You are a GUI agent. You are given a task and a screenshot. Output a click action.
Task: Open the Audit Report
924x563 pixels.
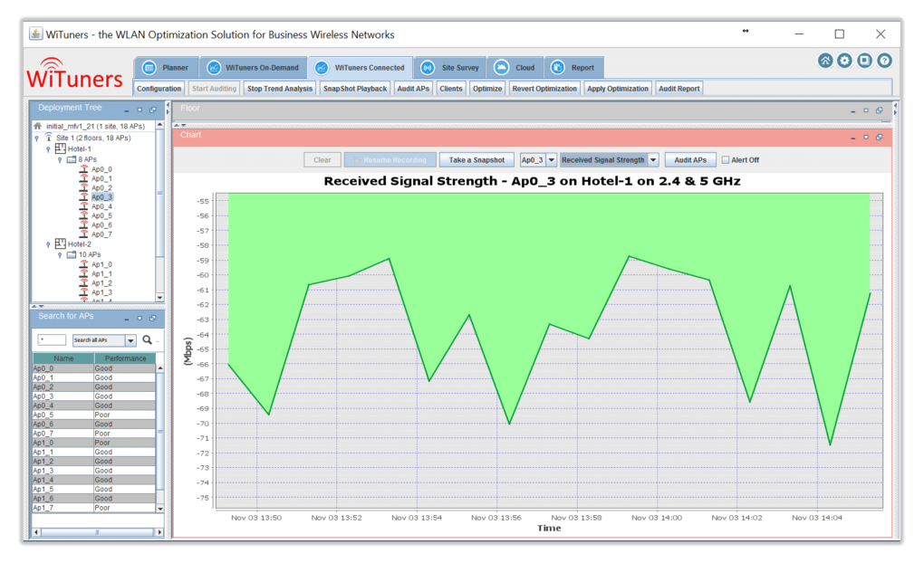(679, 89)
